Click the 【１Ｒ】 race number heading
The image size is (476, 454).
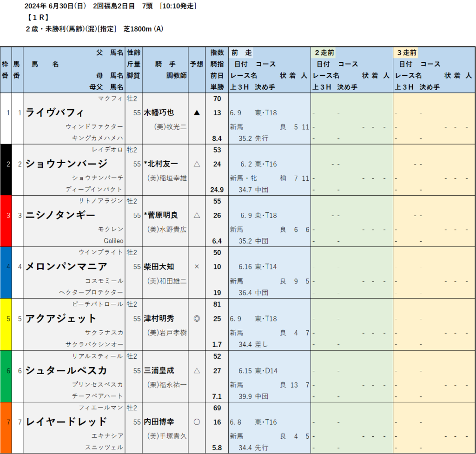tap(38, 17)
